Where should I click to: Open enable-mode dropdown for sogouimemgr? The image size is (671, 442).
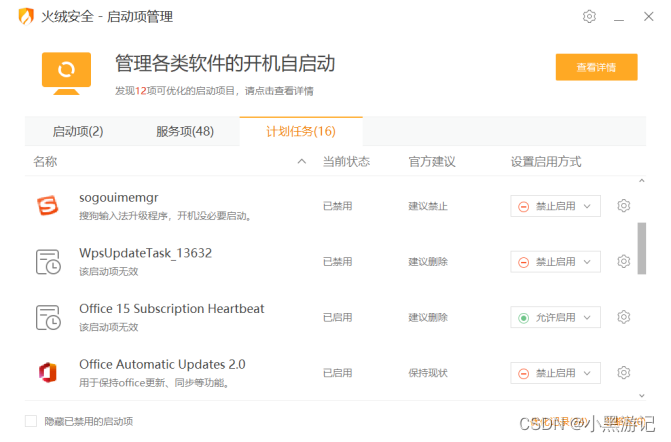point(555,206)
